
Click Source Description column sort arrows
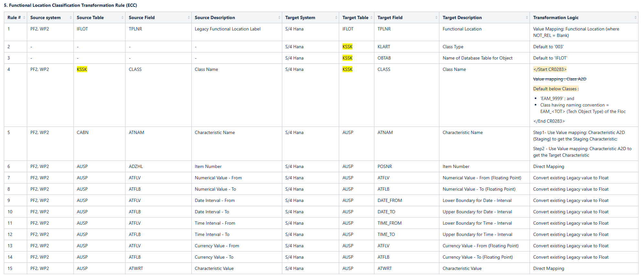click(279, 17)
